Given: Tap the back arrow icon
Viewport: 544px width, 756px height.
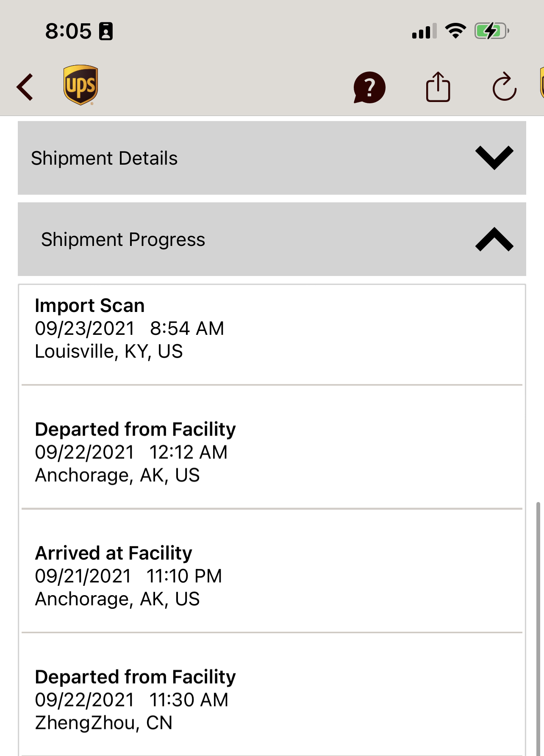Looking at the screenshot, I should click(x=25, y=87).
